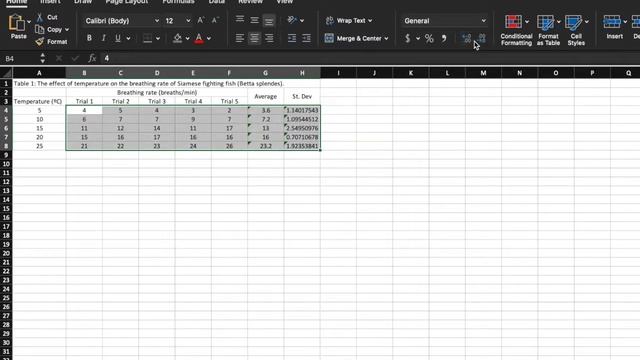Apply top vertical alignment
This screenshot has width=640, height=360.
pyautogui.click(x=240, y=20)
